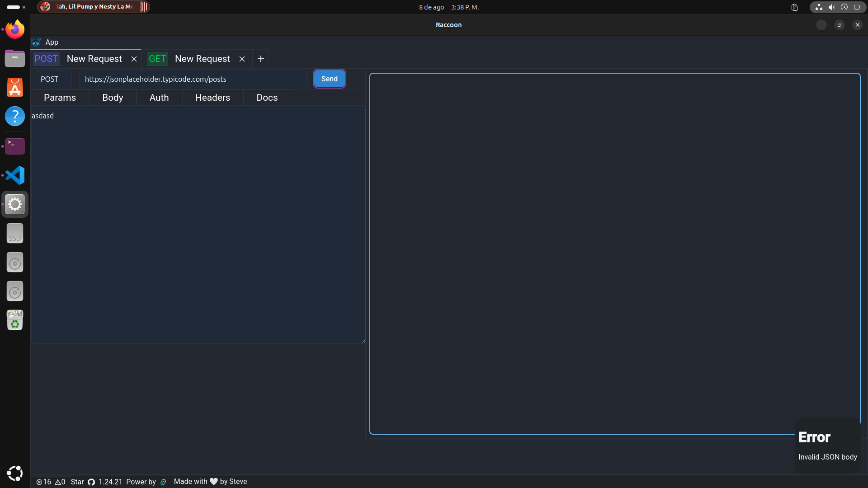Click the Error heading in the toast
The height and width of the screenshot is (488, 868).
coord(814,437)
